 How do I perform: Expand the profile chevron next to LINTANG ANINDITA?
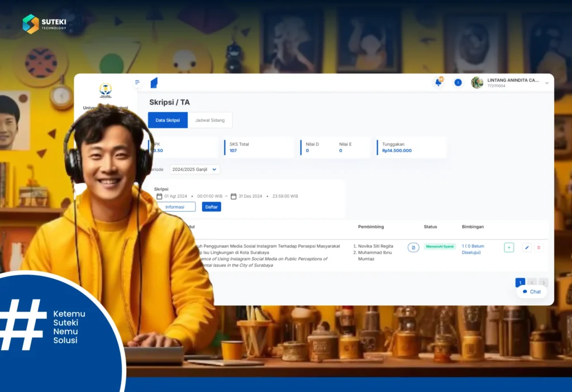(x=546, y=82)
